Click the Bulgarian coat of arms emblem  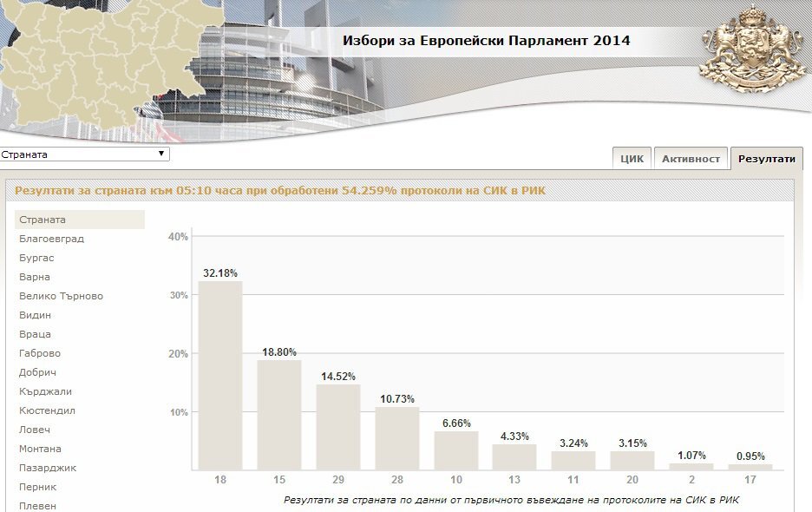tap(754, 49)
